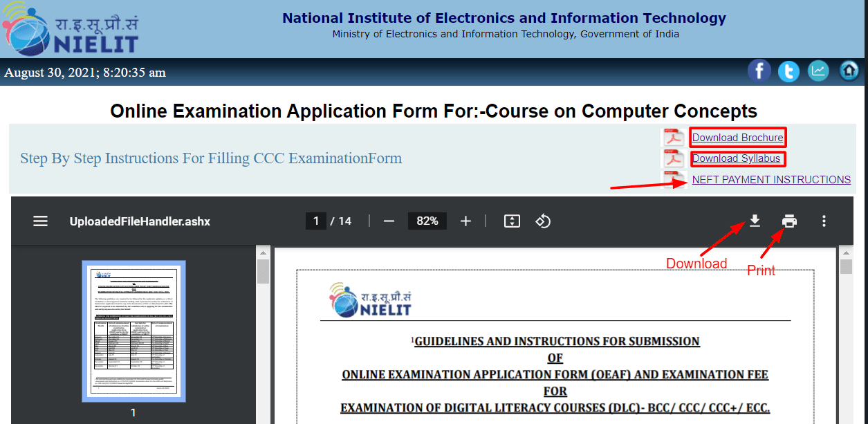
Task: Click the 82% zoom level field
Action: 427,221
